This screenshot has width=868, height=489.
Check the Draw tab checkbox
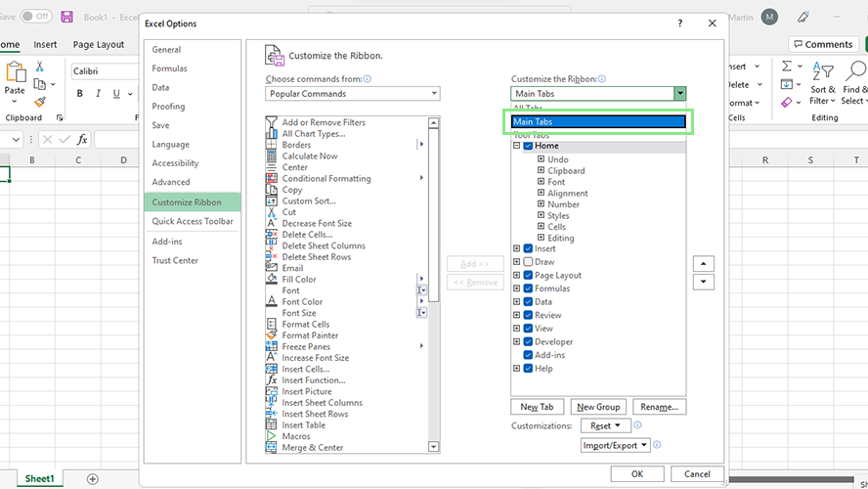(528, 262)
